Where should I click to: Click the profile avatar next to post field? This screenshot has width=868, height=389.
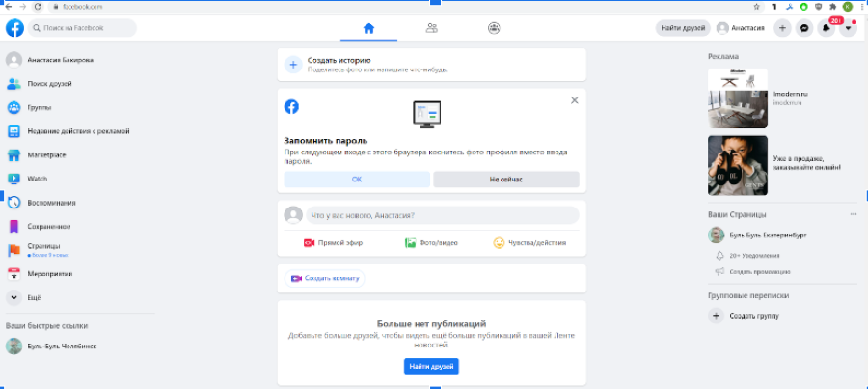click(293, 215)
